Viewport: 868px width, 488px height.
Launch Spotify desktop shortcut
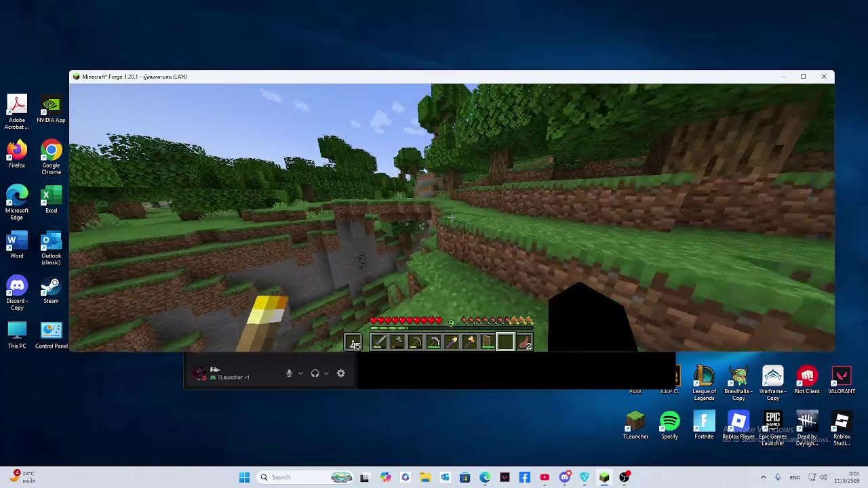[669, 425]
